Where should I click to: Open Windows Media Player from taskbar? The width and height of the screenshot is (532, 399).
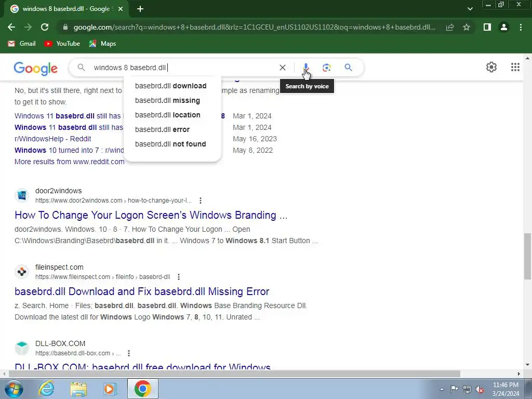[110, 389]
